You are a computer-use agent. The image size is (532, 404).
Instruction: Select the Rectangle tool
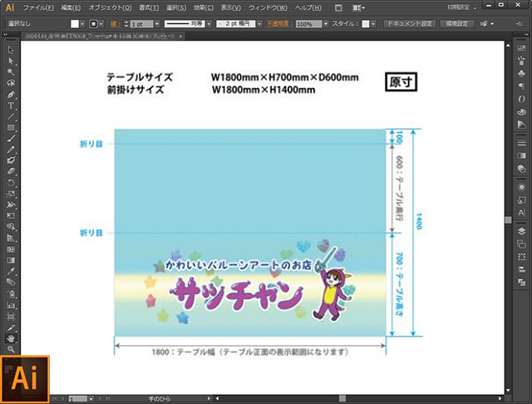(x=12, y=127)
